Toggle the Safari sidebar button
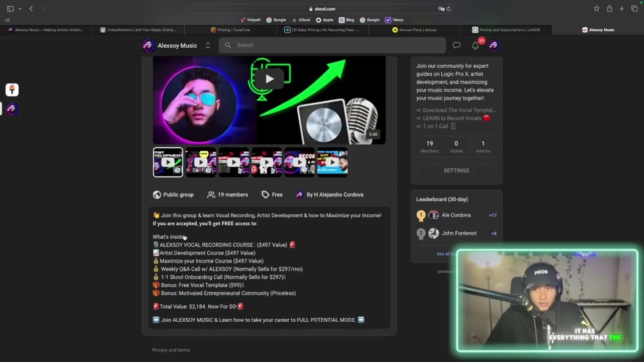Image resolution: width=644 pixels, height=362 pixels. tap(10, 9)
